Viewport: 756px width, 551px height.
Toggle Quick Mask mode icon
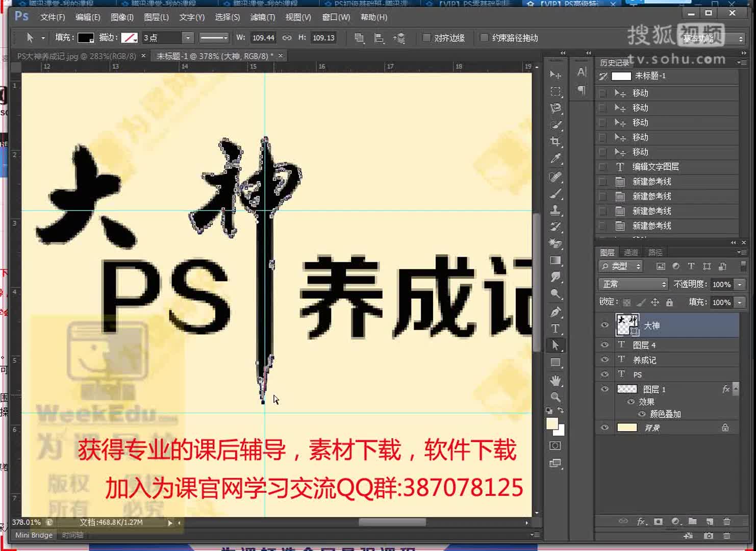[x=556, y=446]
